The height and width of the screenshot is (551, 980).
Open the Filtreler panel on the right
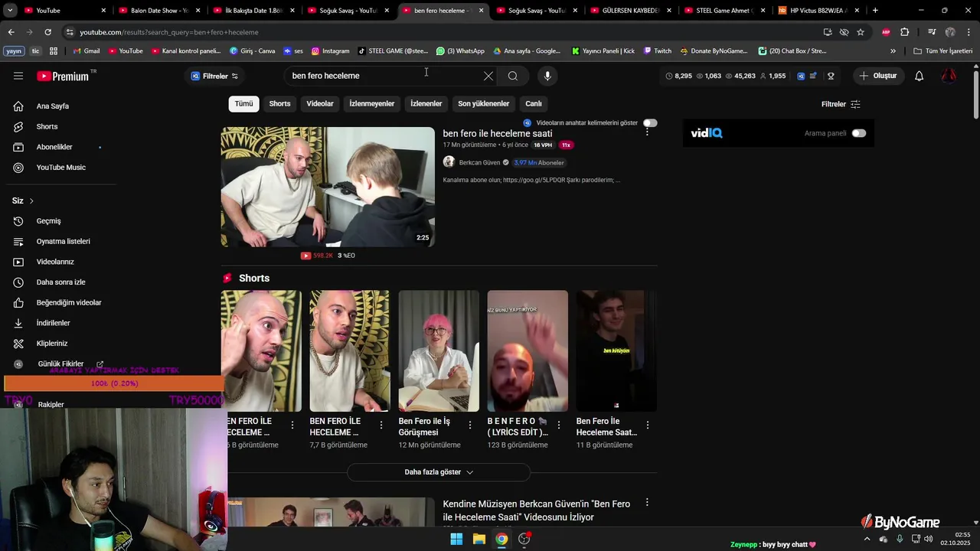(x=841, y=104)
